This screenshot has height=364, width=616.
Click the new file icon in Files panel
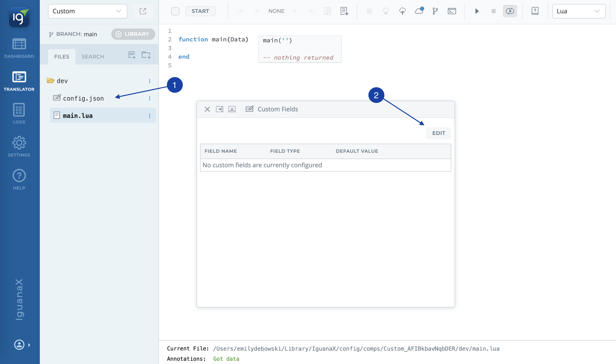click(x=132, y=55)
